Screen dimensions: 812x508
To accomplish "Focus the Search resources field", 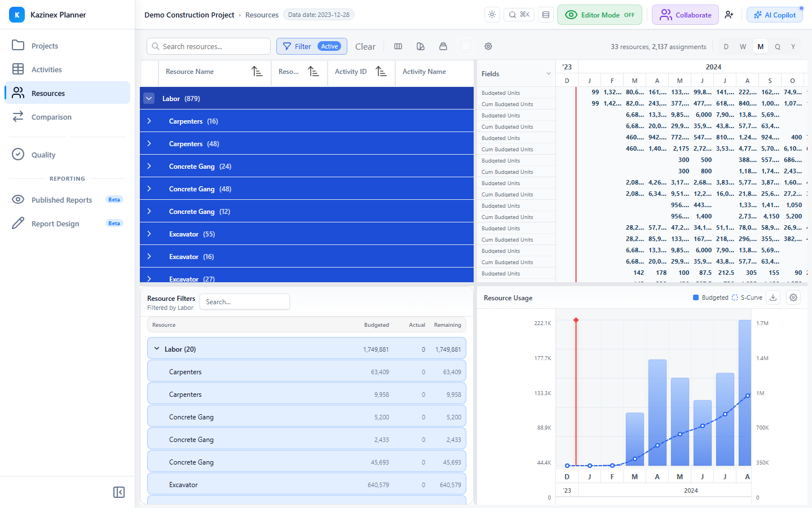I will coord(209,46).
